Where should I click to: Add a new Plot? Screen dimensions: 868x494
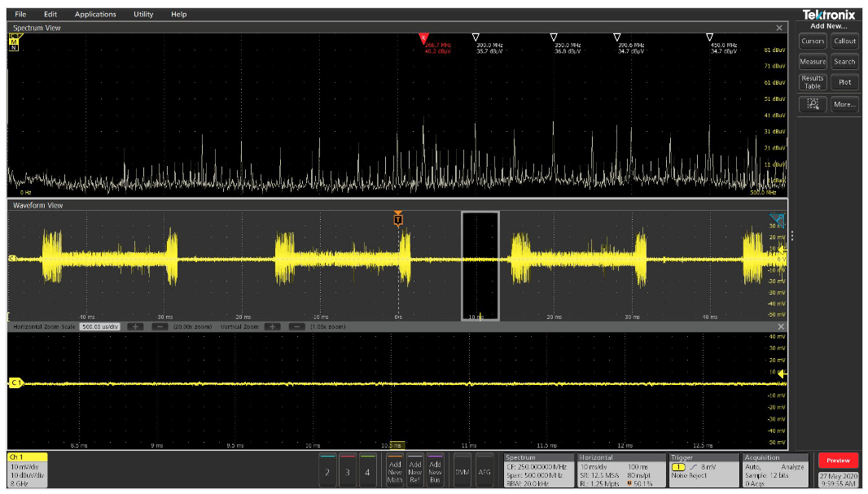(844, 82)
